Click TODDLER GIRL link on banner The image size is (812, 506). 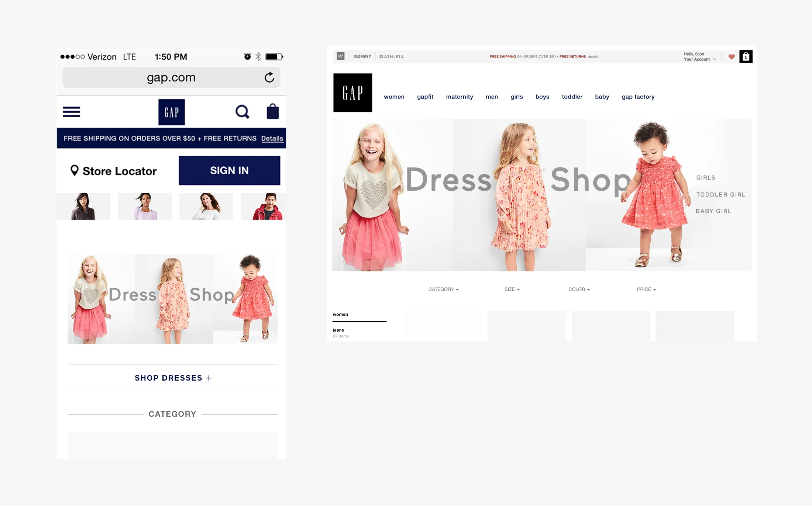[x=720, y=195]
